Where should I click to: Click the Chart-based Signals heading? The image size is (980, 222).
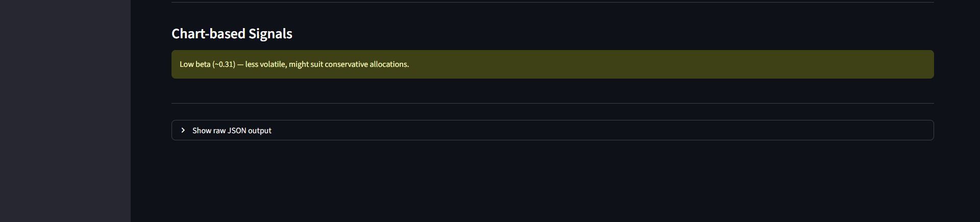tap(232, 34)
